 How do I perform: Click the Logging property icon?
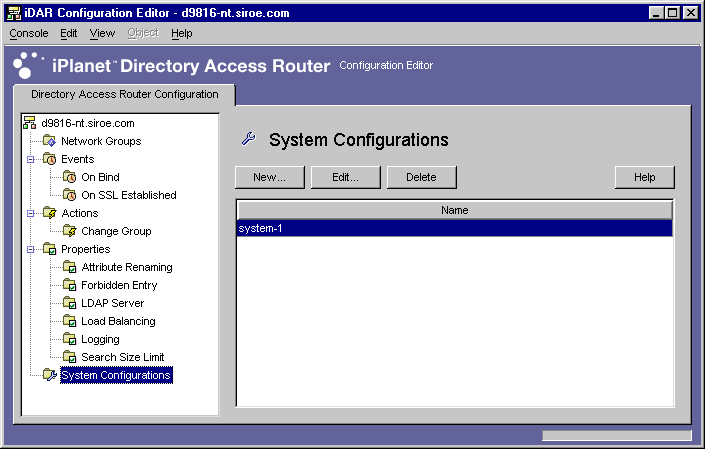tap(69, 338)
